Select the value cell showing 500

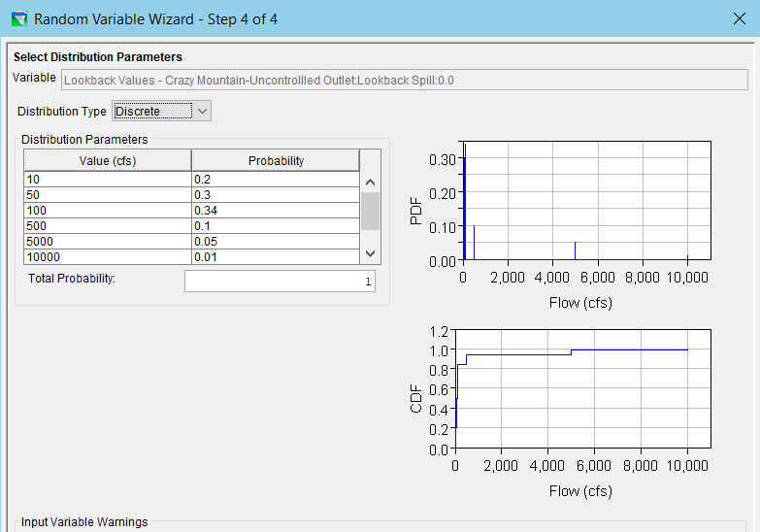point(107,226)
